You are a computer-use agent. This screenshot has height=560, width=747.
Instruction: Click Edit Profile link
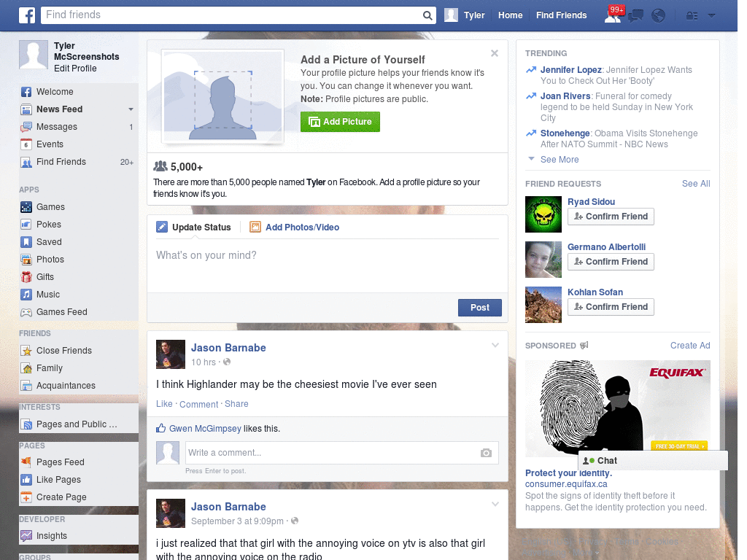[x=75, y=69]
